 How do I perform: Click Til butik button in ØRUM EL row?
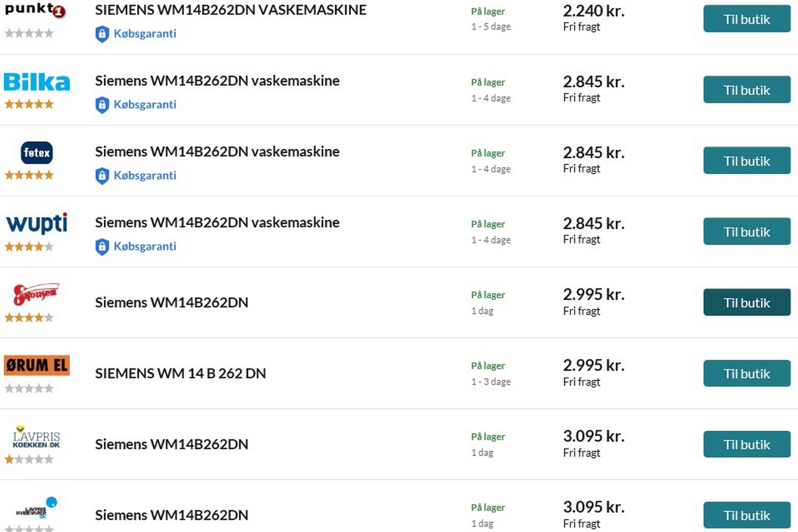[x=747, y=374]
